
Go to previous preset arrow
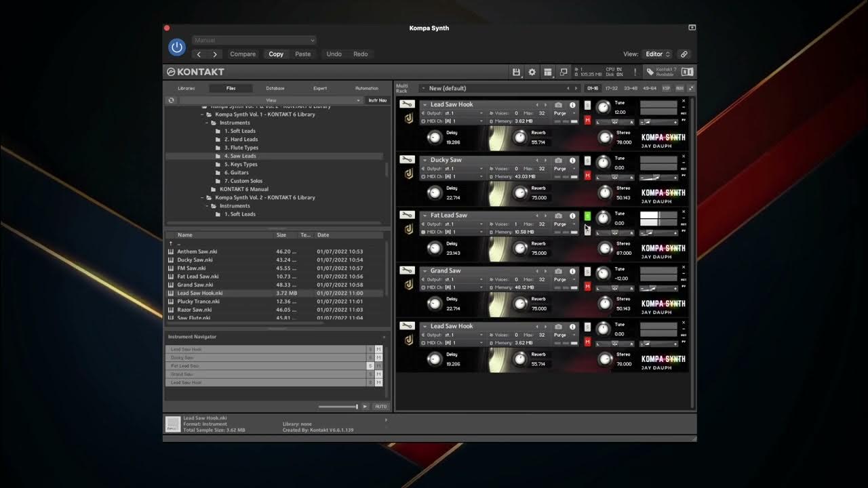tap(199, 54)
